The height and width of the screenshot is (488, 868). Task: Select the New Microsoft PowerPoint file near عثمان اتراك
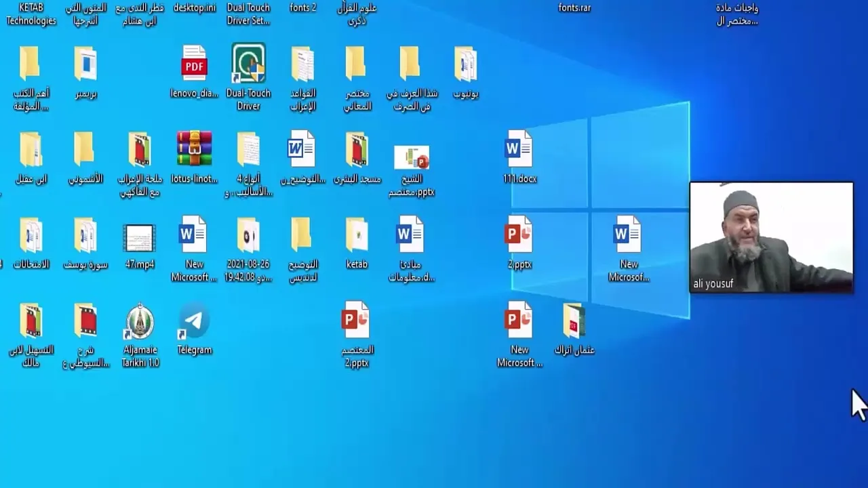pos(519,320)
